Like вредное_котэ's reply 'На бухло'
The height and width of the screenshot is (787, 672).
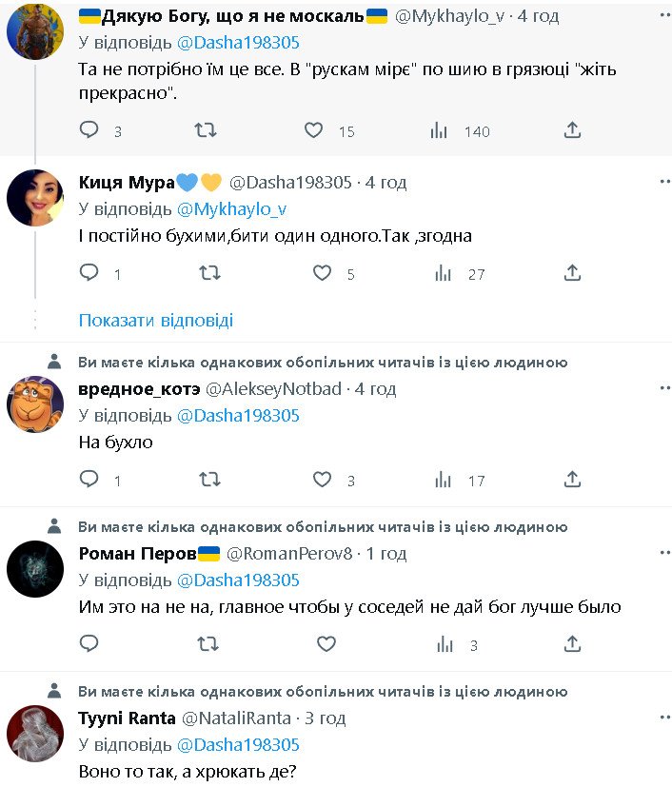click(x=323, y=480)
